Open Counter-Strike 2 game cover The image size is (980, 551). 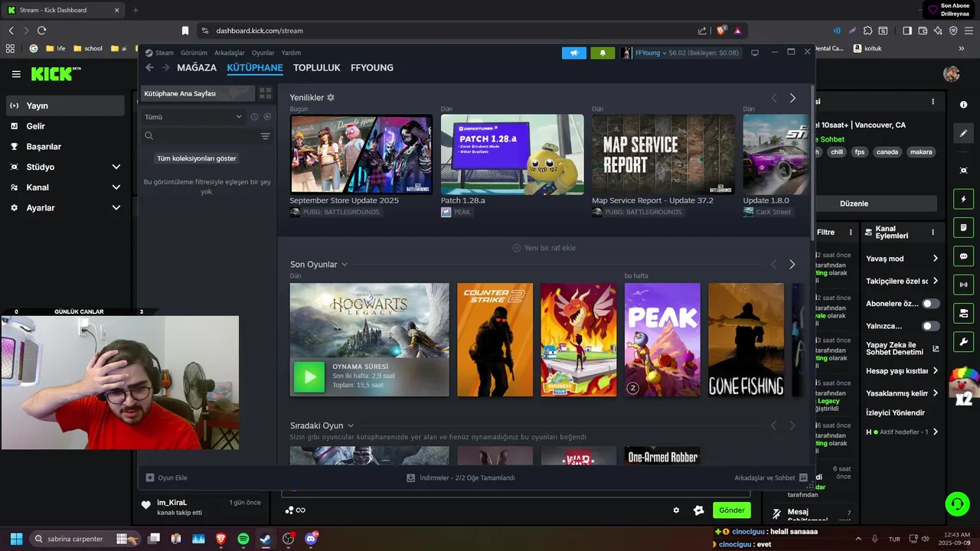pos(495,340)
